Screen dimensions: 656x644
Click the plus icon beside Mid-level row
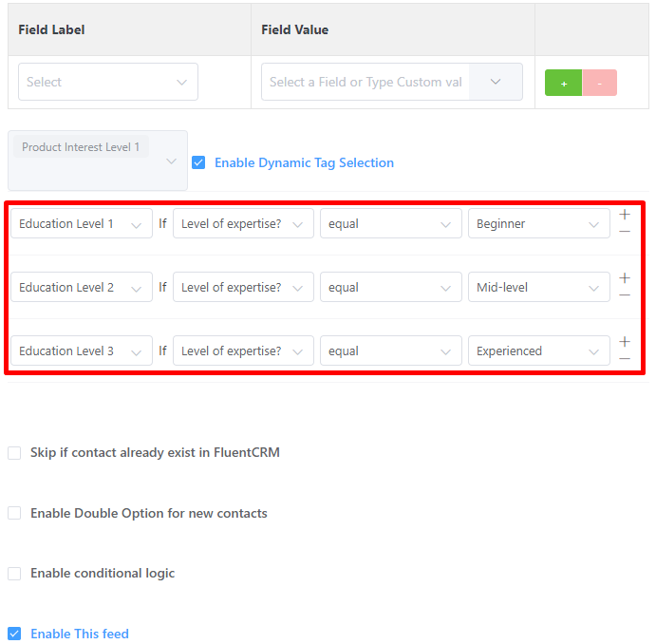(625, 278)
